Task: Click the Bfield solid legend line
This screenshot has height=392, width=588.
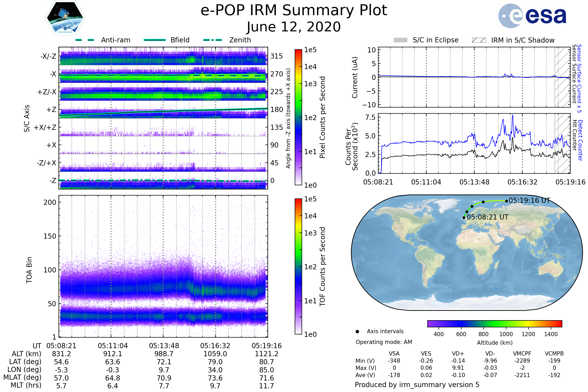Action: (155, 40)
